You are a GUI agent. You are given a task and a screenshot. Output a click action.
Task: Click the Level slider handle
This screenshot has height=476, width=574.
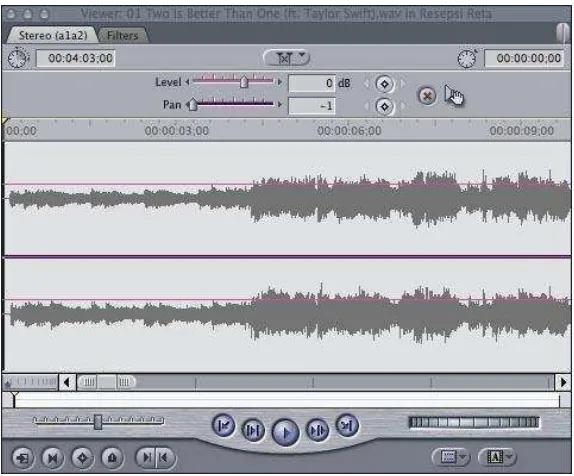(244, 82)
